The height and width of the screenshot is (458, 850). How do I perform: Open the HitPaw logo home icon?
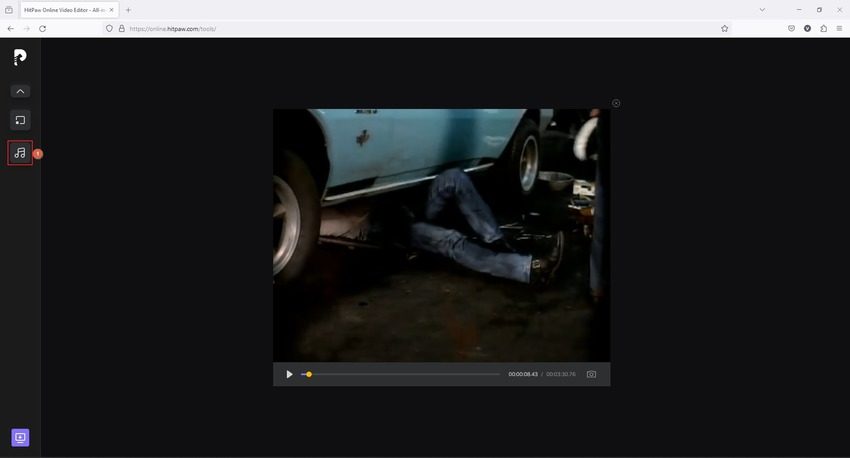coord(20,57)
